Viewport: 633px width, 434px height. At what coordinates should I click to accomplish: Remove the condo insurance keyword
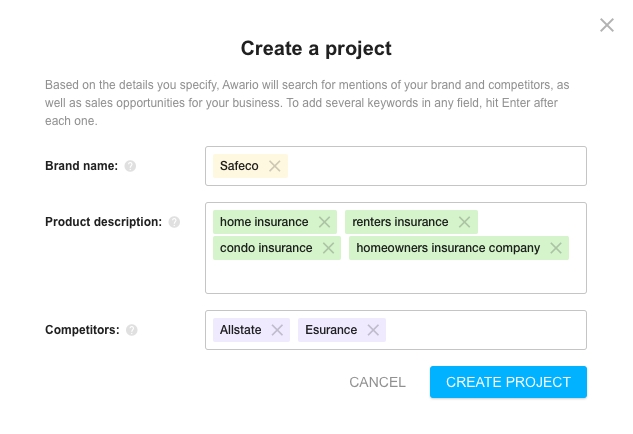(328, 248)
